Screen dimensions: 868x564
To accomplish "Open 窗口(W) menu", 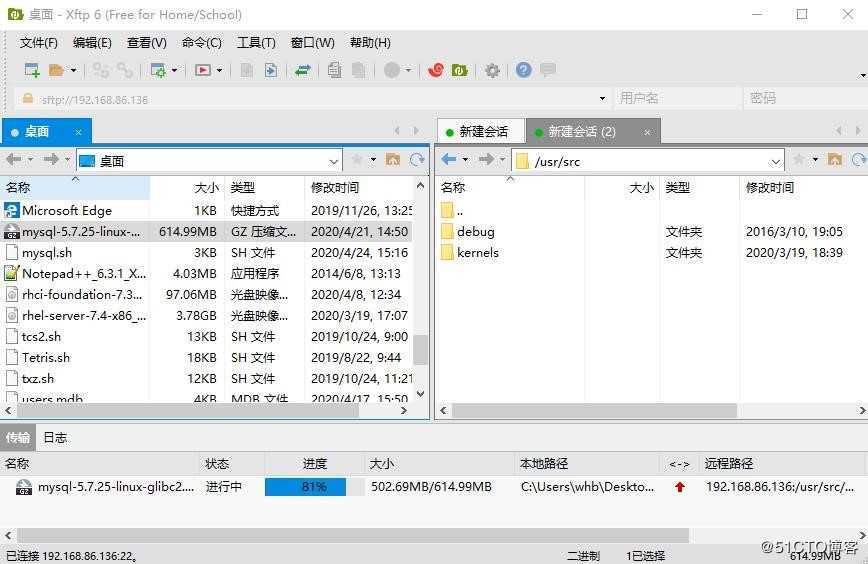I will coord(313,43).
